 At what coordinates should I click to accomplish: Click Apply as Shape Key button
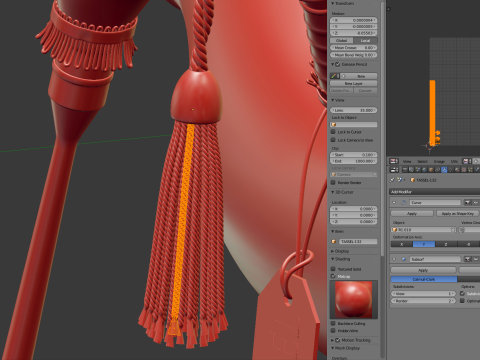458,213
